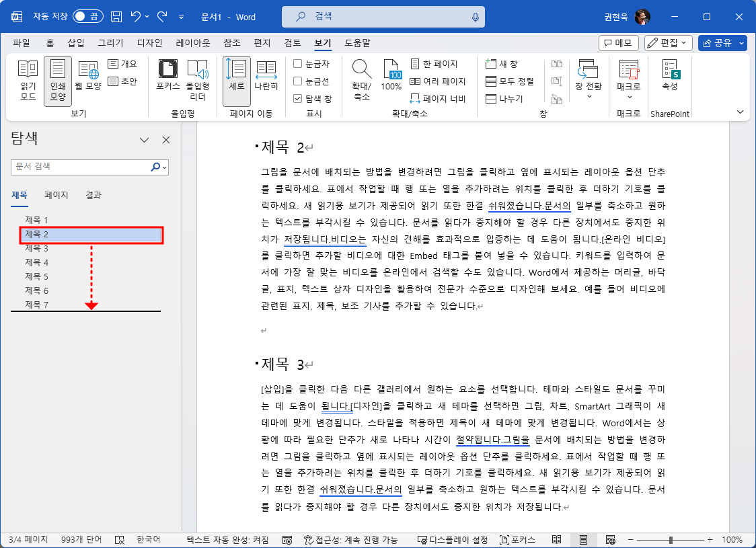Toggle 자동 저장 switch
This screenshot has width=756, height=548.
click(87, 17)
